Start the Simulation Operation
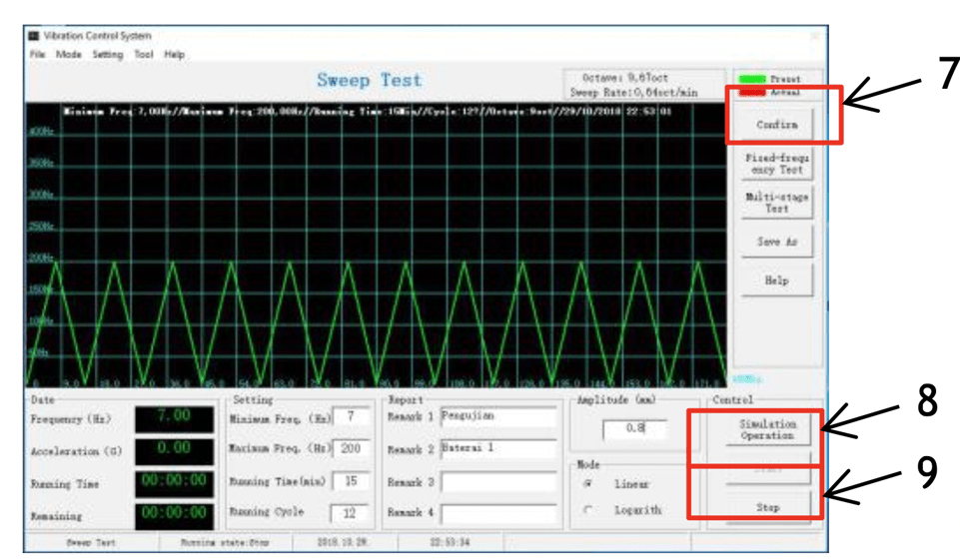This screenshot has width=960, height=560. click(x=767, y=430)
